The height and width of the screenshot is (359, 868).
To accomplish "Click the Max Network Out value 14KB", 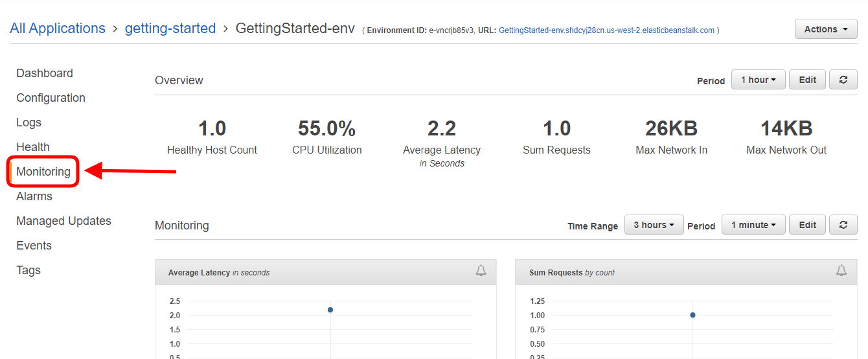I will [x=786, y=128].
